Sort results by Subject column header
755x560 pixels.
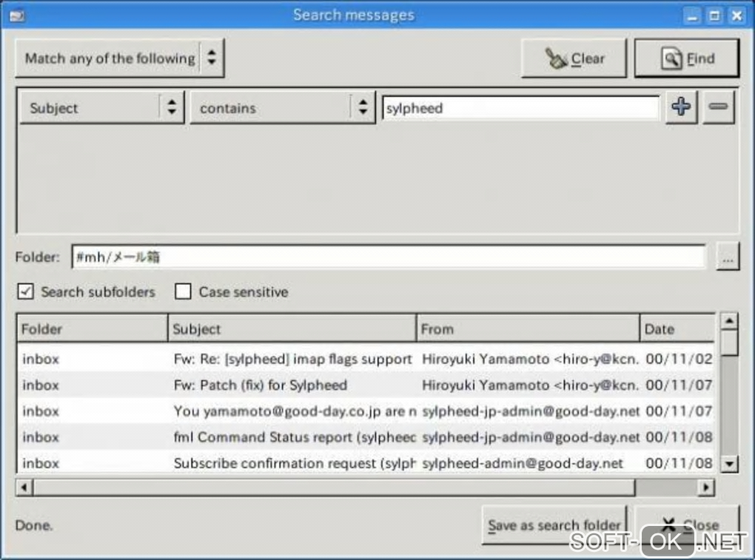tap(292, 329)
